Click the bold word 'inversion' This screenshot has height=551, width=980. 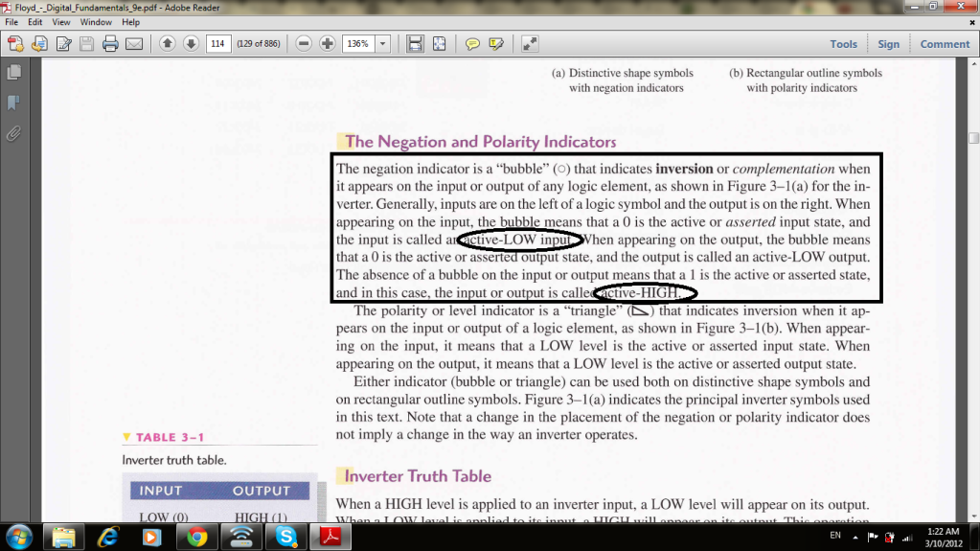coord(684,169)
